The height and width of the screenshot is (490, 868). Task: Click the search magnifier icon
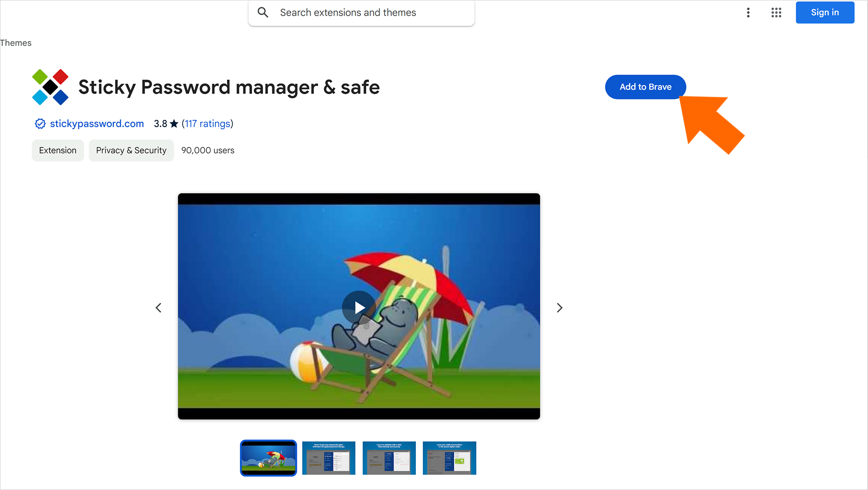[263, 13]
